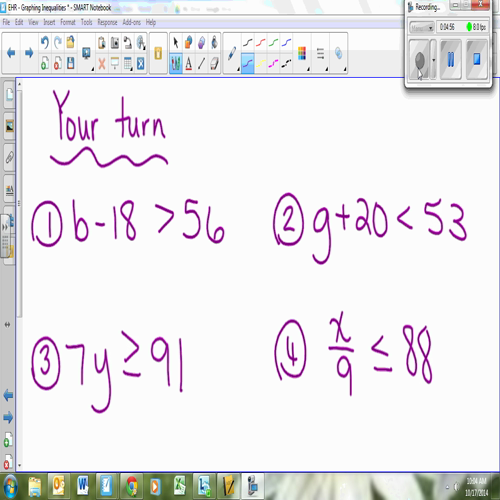This screenshot has width=500, height=500.
Task: Delete page using the bottom sidebar icon
Action: (x=8, y=462)
